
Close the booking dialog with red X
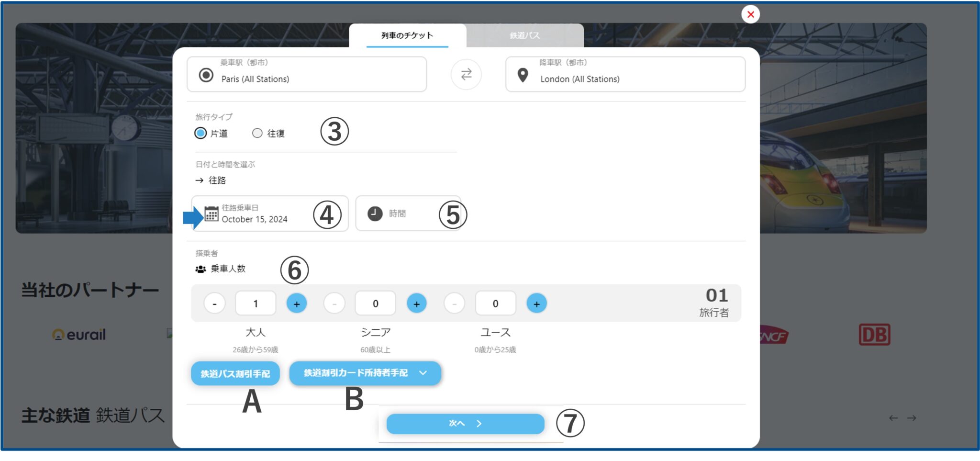750,14
